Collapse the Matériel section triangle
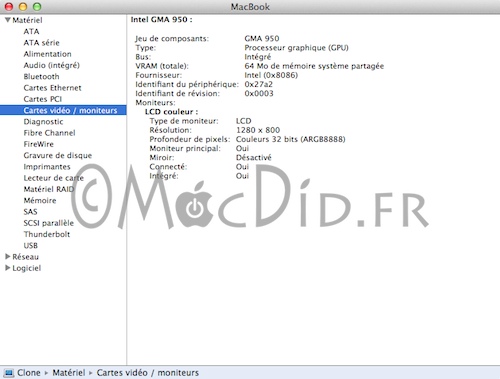500x379 pixels. coord(8,20)
